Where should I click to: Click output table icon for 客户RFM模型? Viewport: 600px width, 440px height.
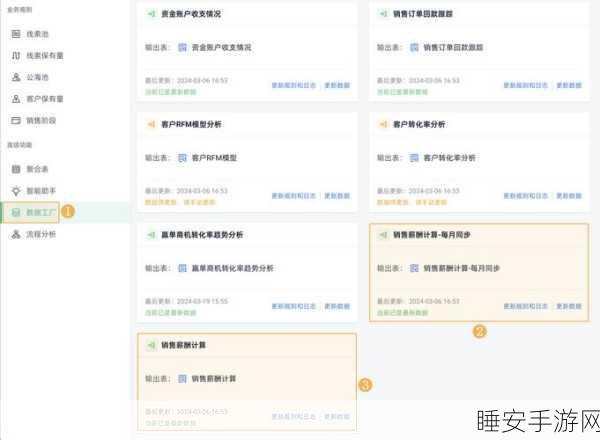tap(183, 158)
